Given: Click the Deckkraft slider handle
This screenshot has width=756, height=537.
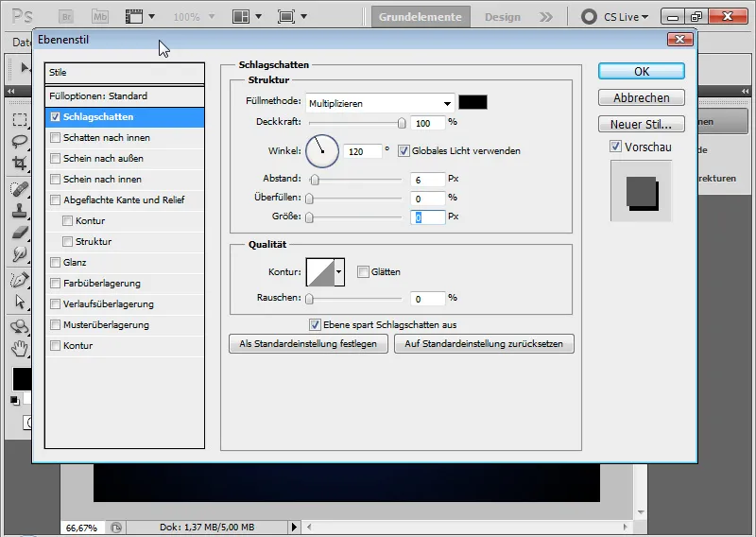Looking at the screenshot, I should (402, 123).
